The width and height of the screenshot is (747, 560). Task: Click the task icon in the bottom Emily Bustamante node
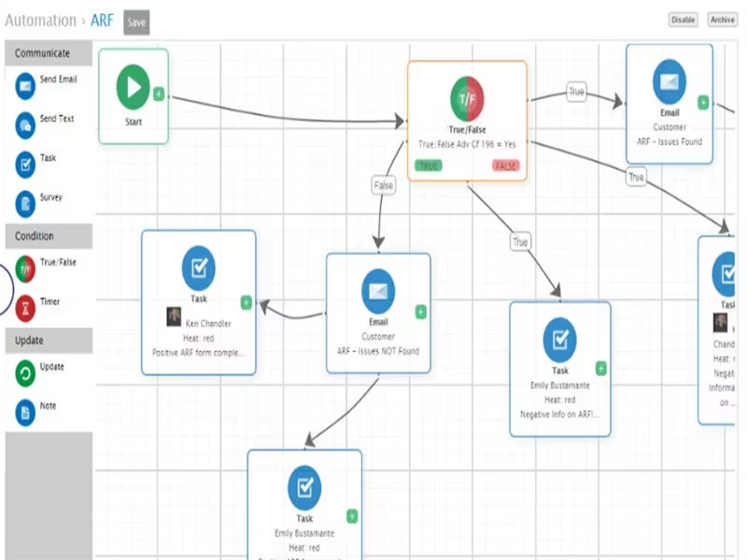point(304,487)
